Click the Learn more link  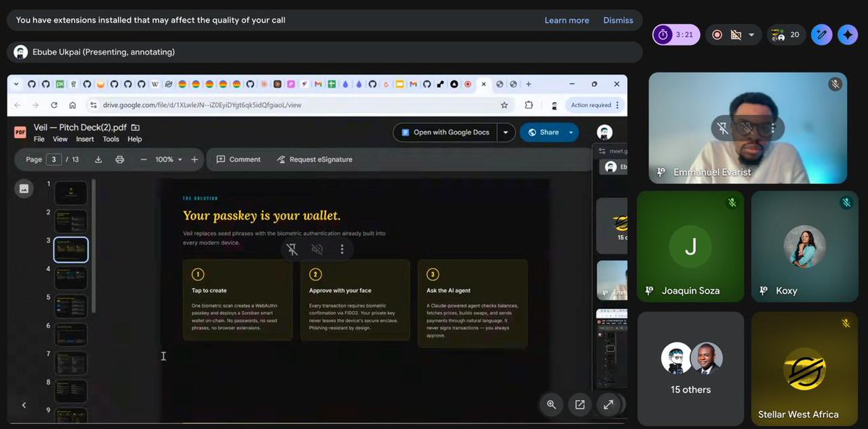tap(567, 20)
